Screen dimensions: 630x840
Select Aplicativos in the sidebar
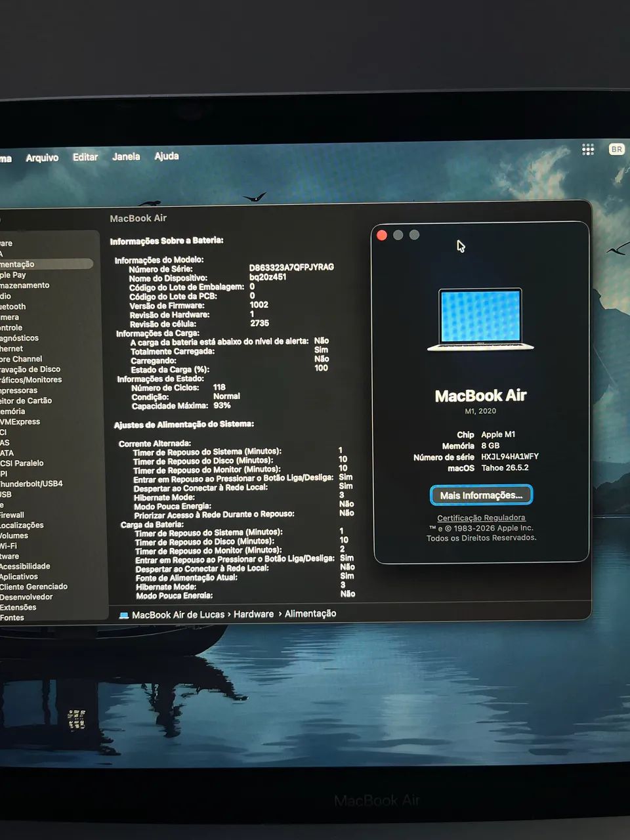pos(19,577)
